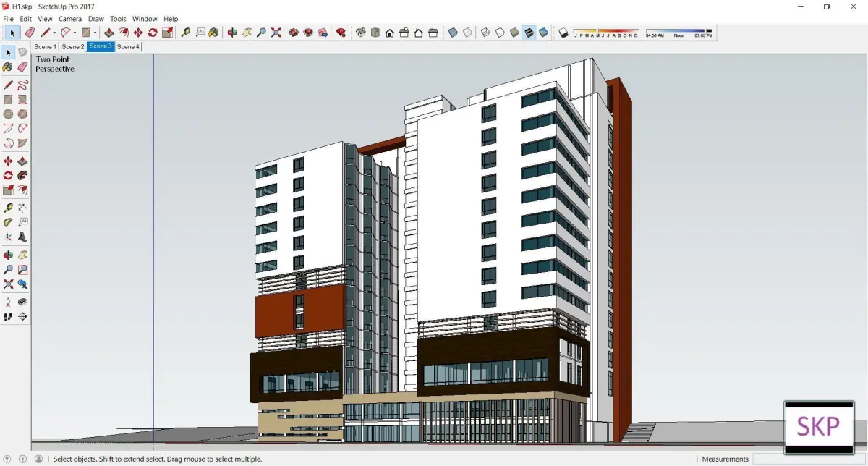Enable Wireframe face style

[485, 33]
